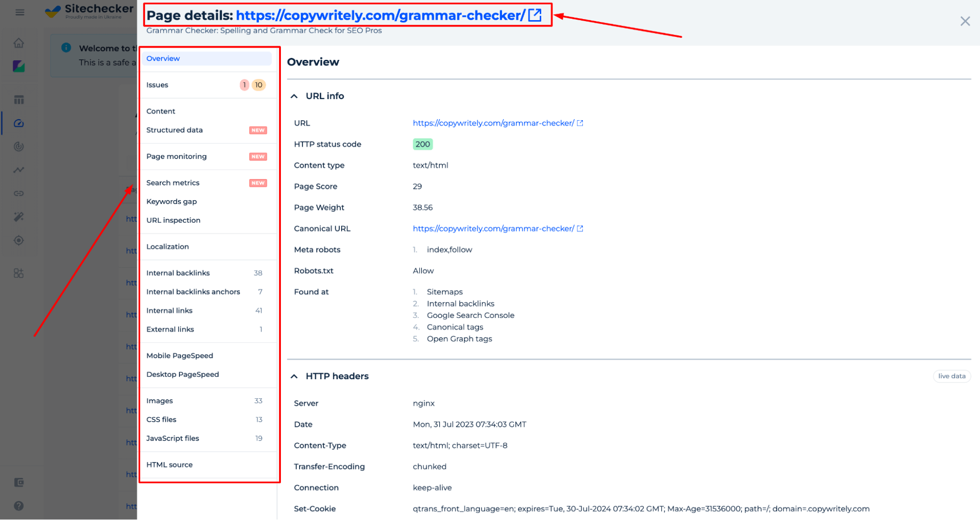The image size is (980, 520).
Task: Open the CSS files menu item
Action: click(207, 419)
